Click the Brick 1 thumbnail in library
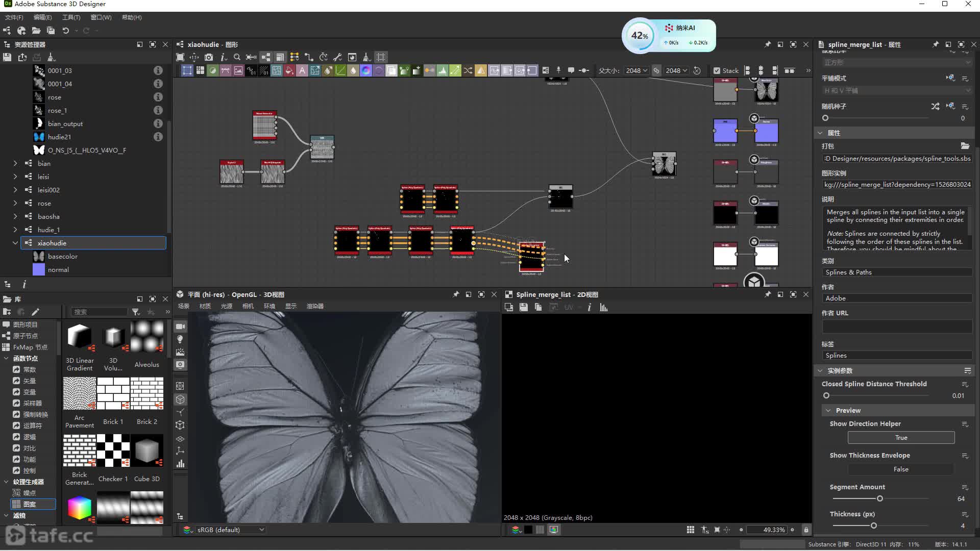The height and width of the screenshot is (551, 980). (113, 393)
